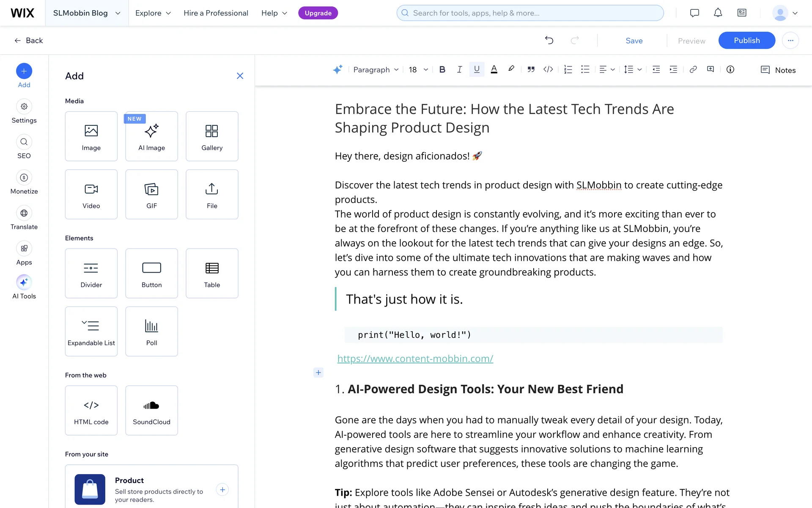Click the quote block icon in toolbar
The width and height of the screenshot is (812, 508).
click(x=531, y=69)
